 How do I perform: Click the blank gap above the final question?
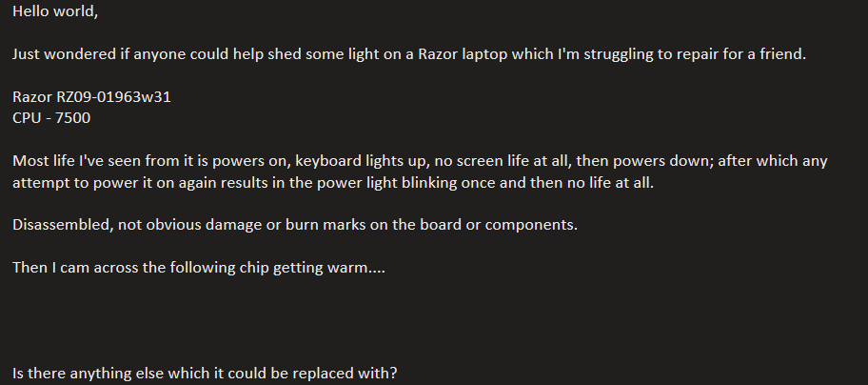point(286,320)
